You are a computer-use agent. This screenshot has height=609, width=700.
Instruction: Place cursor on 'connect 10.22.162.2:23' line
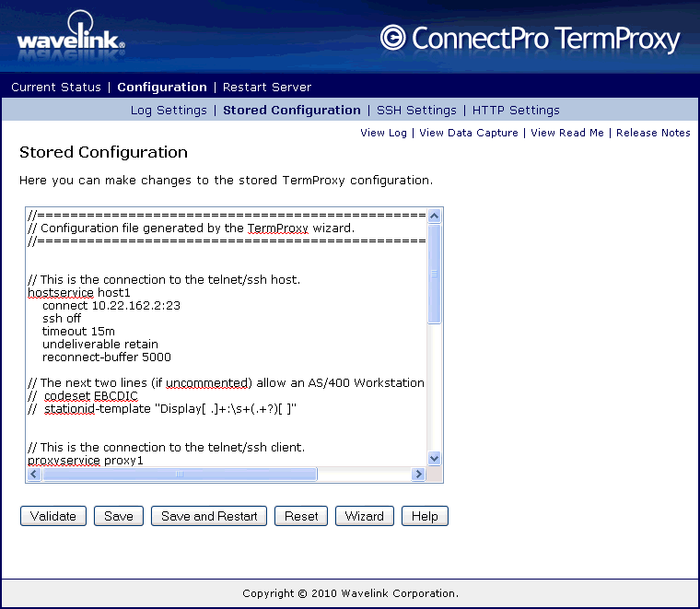(111, 305)
